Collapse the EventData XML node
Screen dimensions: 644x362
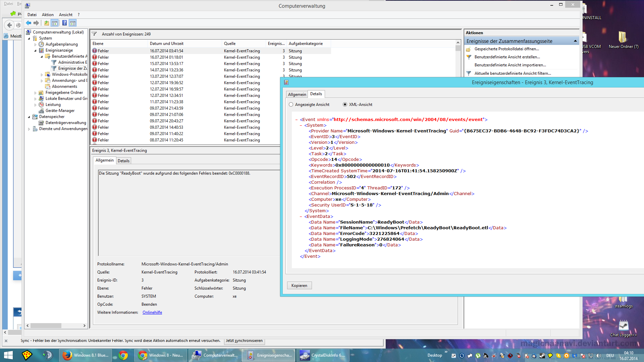point(301,217)
